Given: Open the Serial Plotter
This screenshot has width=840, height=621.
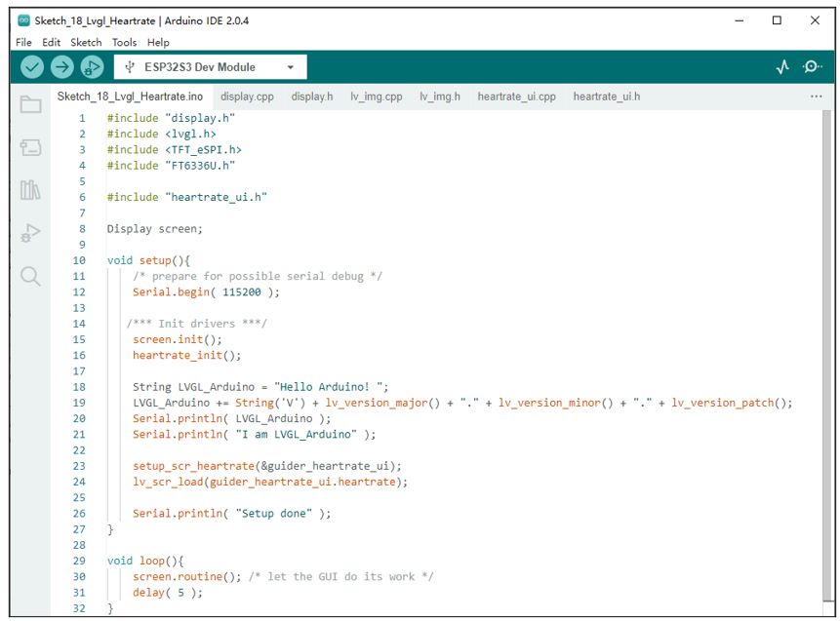Looking at the screenshot, I should point(782,67).
